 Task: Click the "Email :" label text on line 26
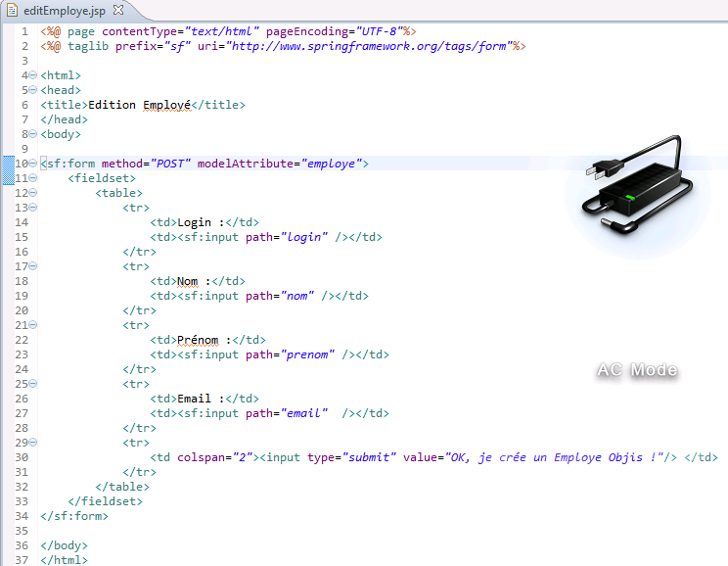tap(201, 399)
